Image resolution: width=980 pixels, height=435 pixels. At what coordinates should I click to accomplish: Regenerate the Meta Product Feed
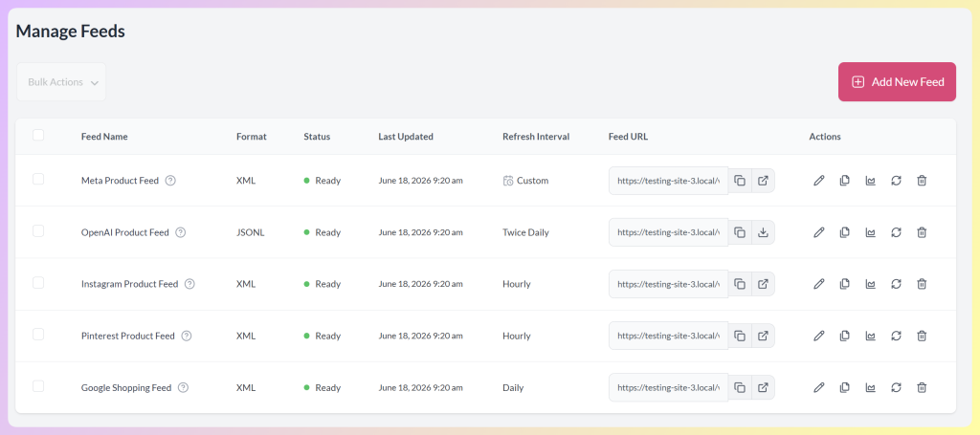tap(896, 181)
